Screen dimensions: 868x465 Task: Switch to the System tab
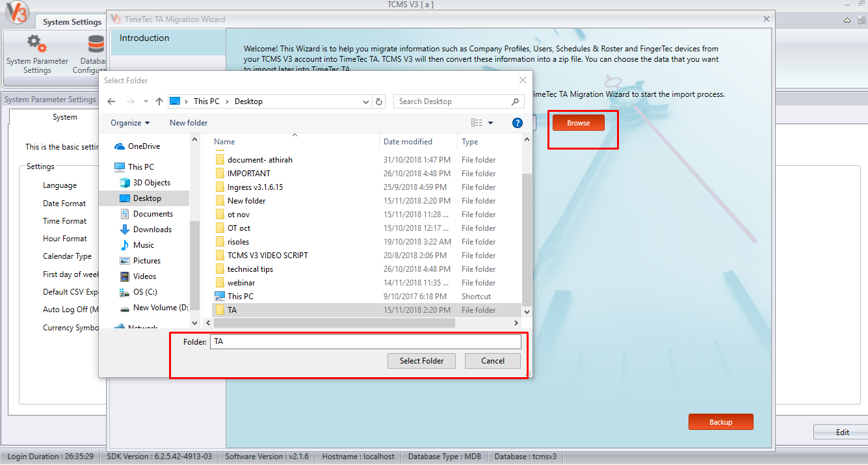click(x=65, y=117)
